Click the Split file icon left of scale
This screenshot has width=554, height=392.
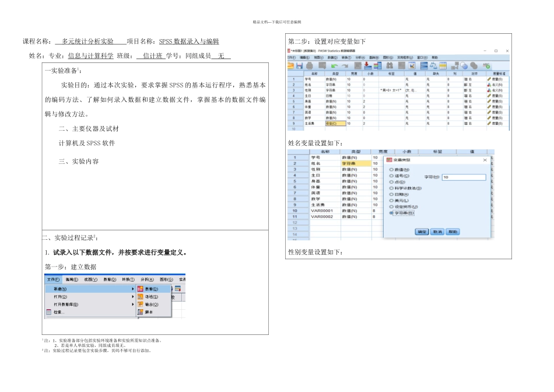424,66
